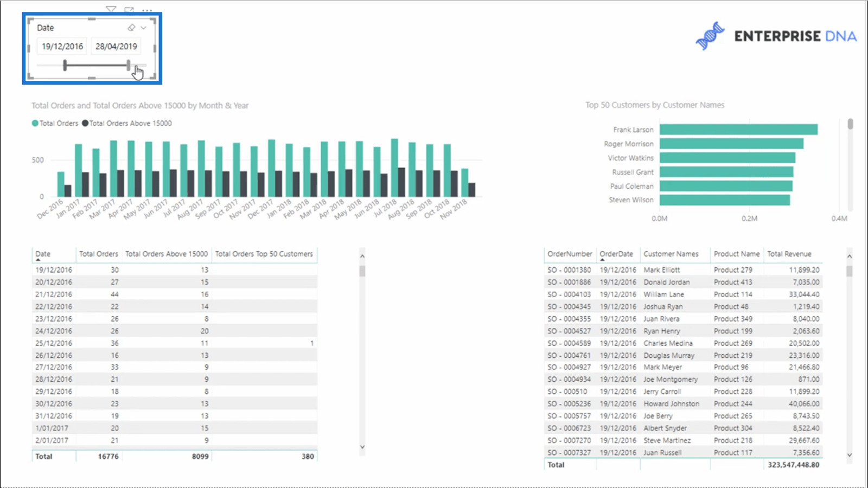Select the Nov 2018 dark Orders Above 15000 column
The image size is (868, 488).
[472, 190]
